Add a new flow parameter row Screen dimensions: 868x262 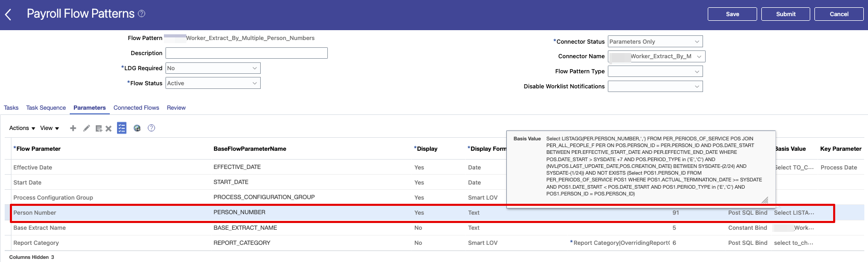point(73,128)
